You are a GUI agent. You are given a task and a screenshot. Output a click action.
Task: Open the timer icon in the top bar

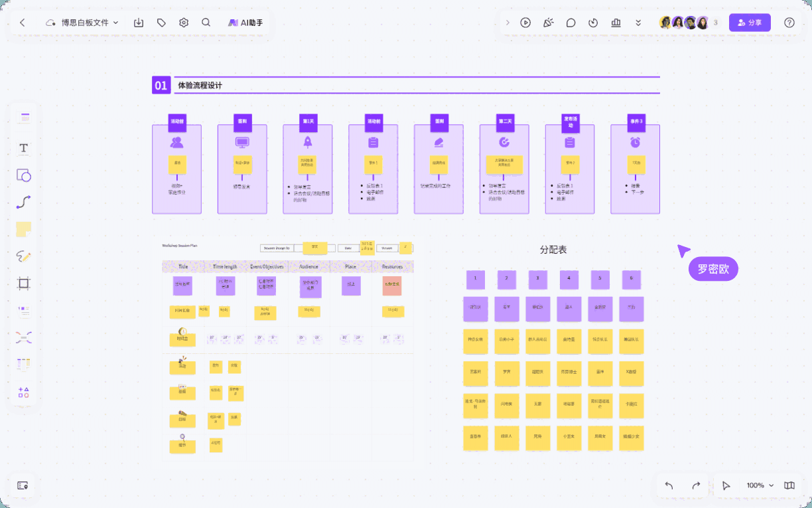coord(592,22)
